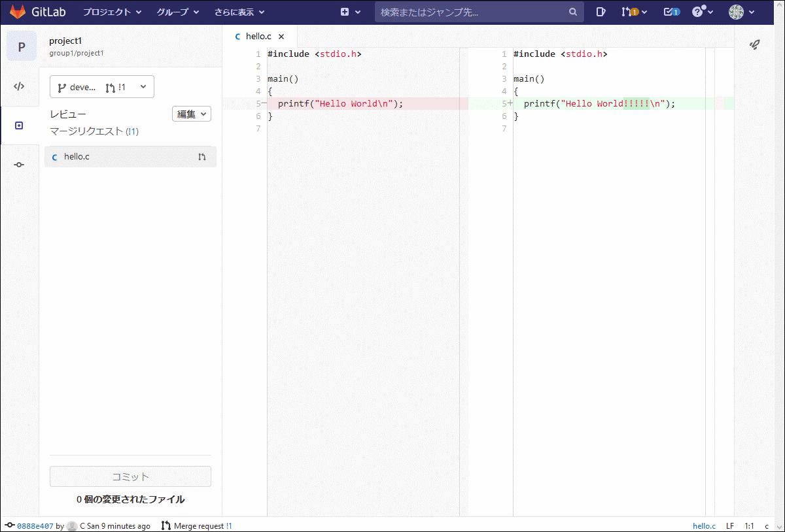Click the c language indicator in status bar
Image resolution: width=785 pixels, height=532 pixels.
point(767,525)
